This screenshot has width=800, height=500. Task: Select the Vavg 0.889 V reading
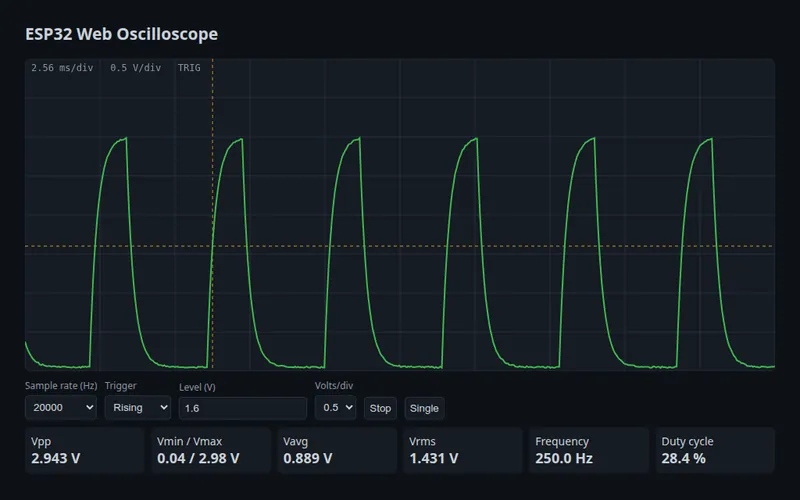pos(337,451)
